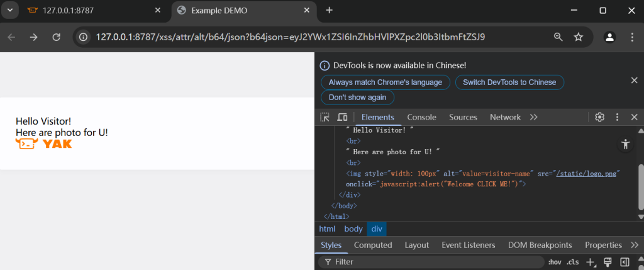
Task: Switch to the Console tab
Action: [421, 117]
